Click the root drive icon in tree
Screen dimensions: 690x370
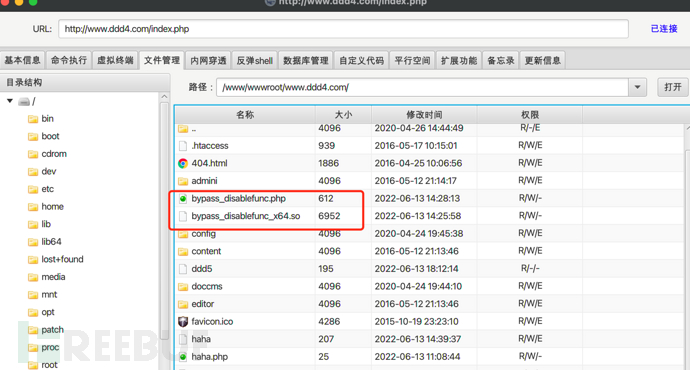coord(24,102)
